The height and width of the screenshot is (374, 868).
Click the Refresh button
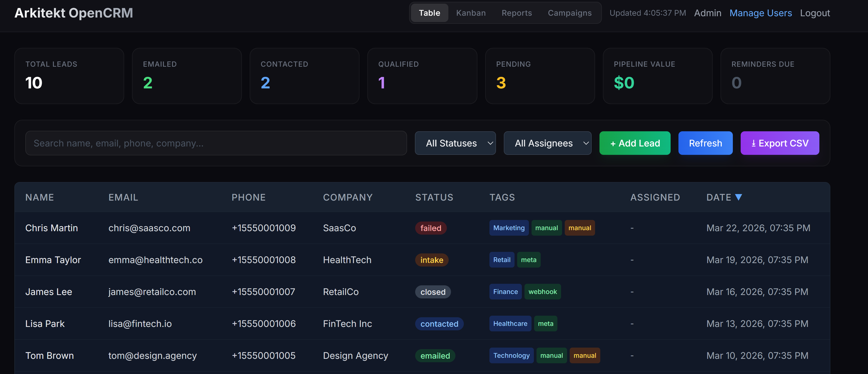(706, 143)
